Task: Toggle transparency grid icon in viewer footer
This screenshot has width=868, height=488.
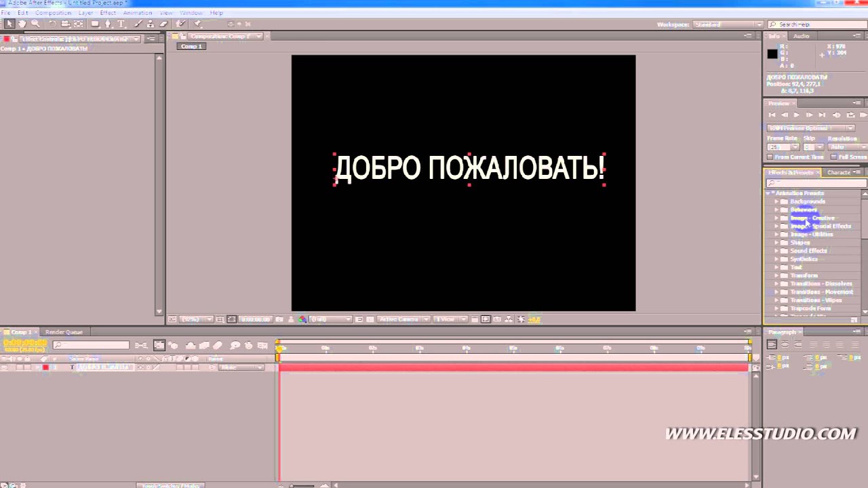Action: [x=370, y=319]
